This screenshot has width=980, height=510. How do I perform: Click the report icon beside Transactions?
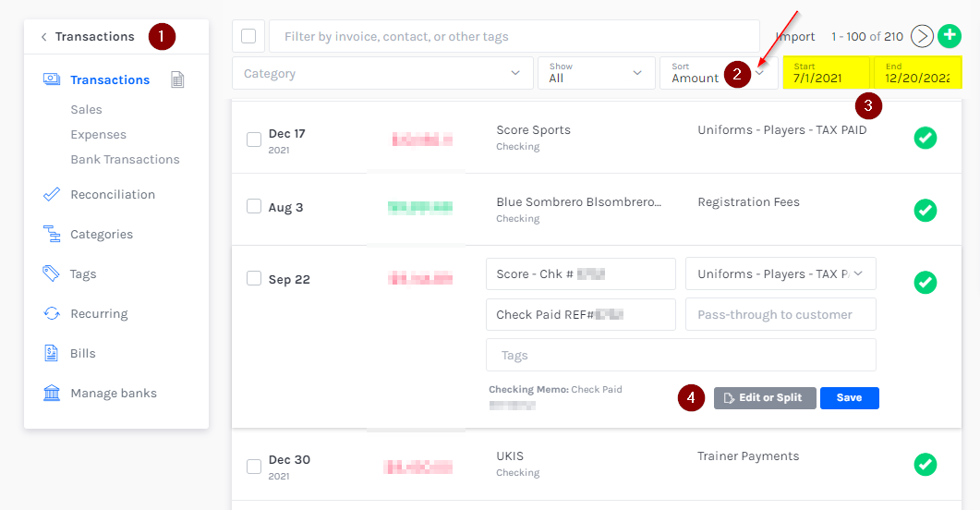click(x=178, y=80)
